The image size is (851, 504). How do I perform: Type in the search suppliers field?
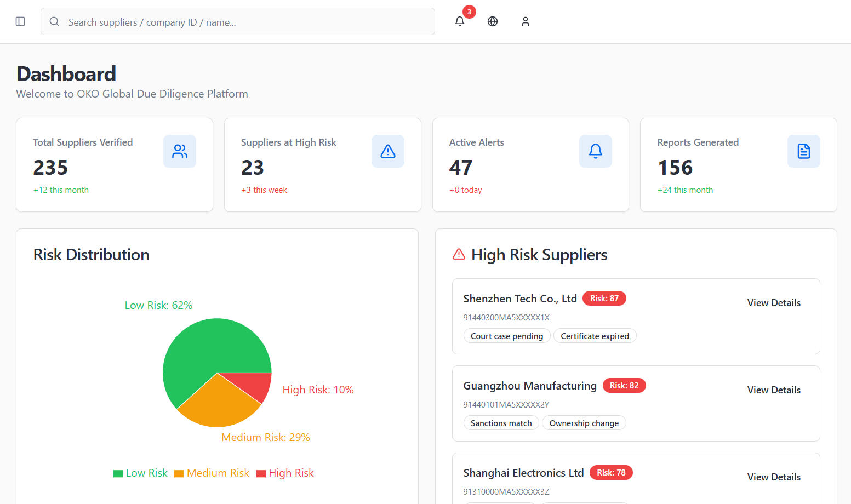pyautogui.click(x=247, y=22)
